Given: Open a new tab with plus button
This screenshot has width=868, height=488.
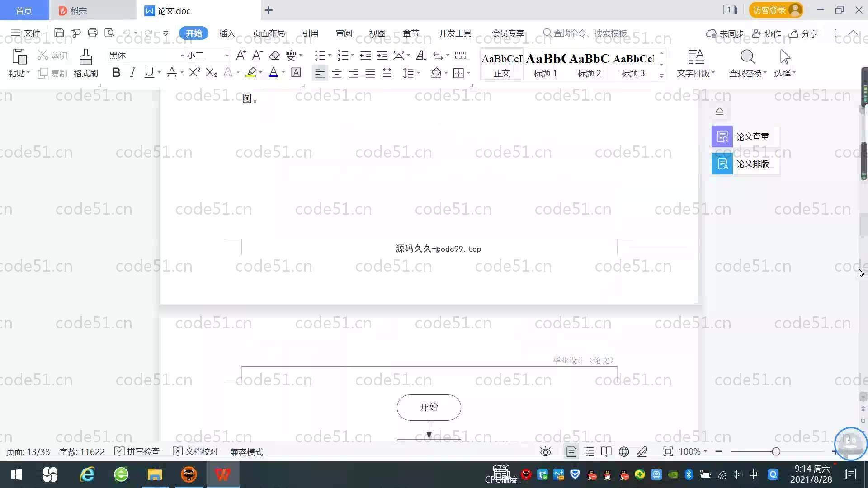Looking at the screenshot, I should [269, 10].
